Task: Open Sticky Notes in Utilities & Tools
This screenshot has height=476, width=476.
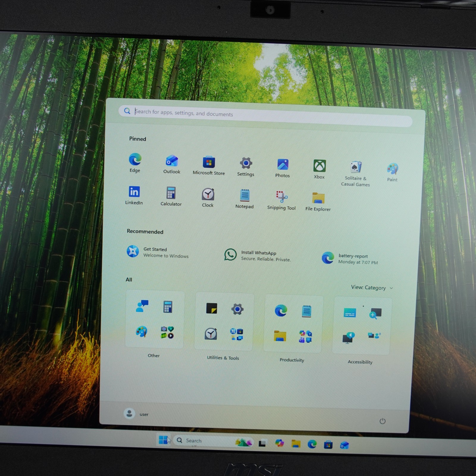Action: click(x=212, y=309)
